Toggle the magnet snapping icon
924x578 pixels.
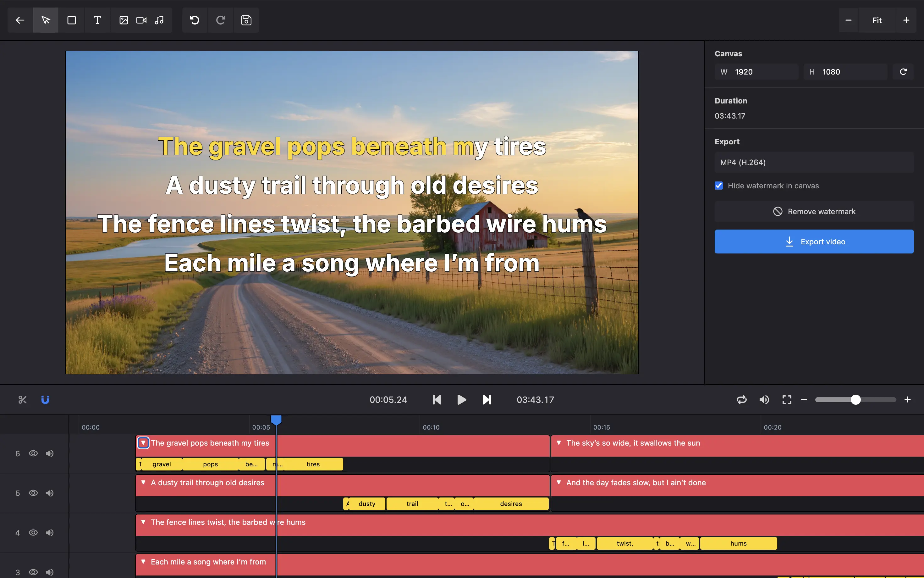(x=45, y=400)
